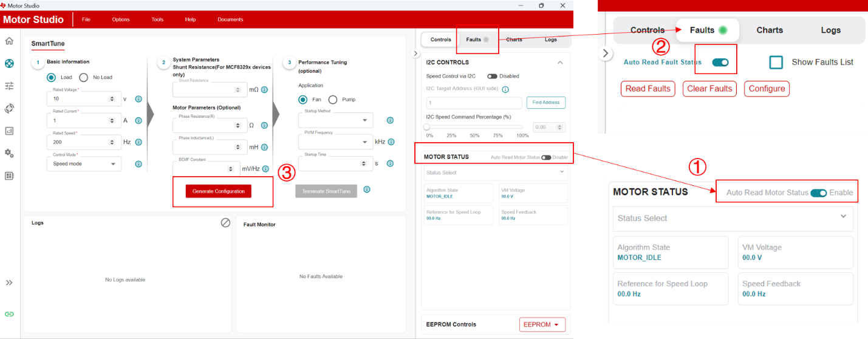Click the SmartTune icon in left sidebar
The height and width of the screenshot is (339, 868).
click(x=9, y=63)
